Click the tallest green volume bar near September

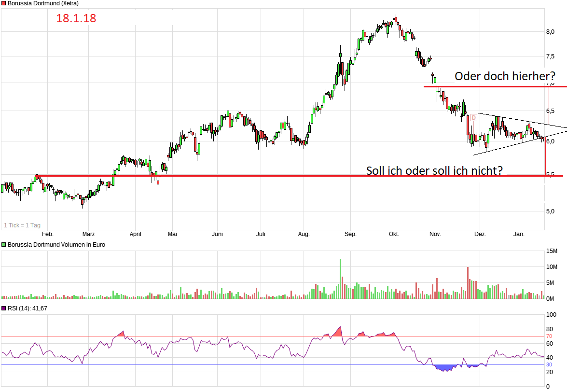(x=340, y=279)
